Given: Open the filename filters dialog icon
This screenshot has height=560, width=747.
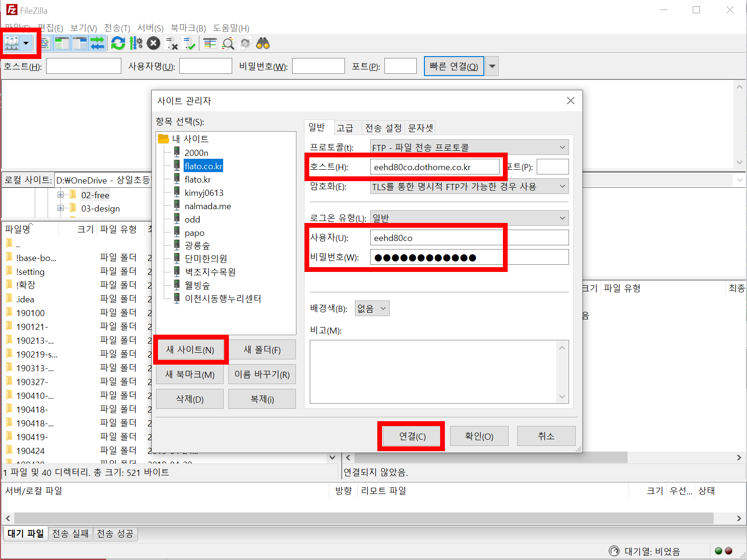Looking at the screenshot, I should [210, 43].
